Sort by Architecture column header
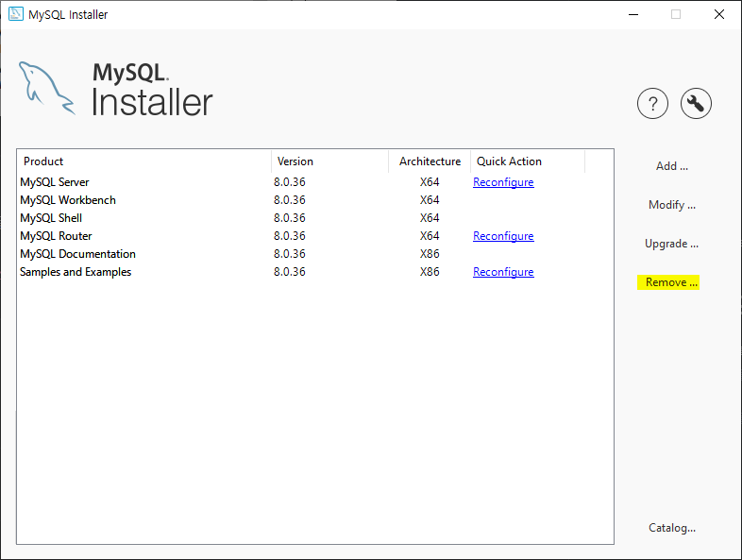742x560 pixels. pos(430,161)
